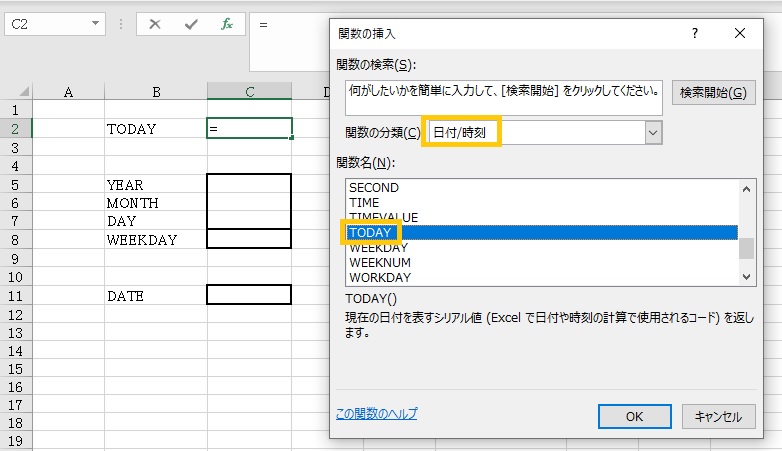This screenshot has width=782, height=451.
Task: Select SECOND in the function list
Action: click(373, 187)
